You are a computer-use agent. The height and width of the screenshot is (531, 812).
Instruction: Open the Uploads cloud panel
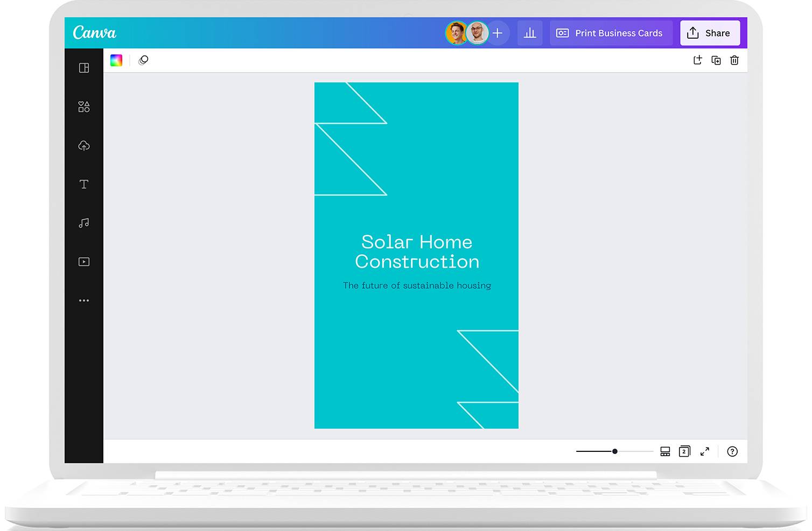point(84,145)
